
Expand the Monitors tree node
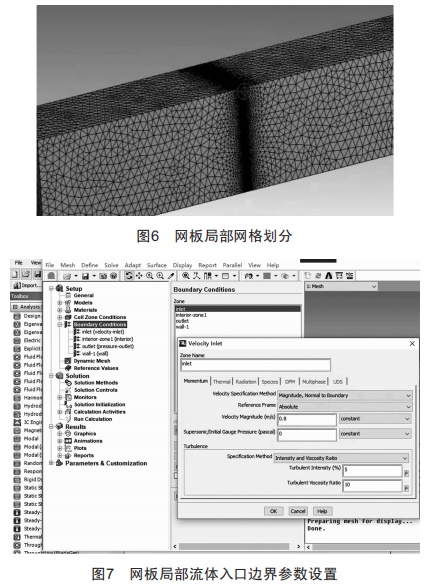pos(59,397)
